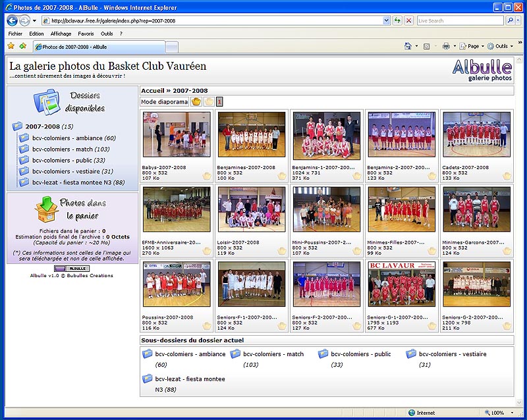The height and width of the screenshot is (420, 527).
Task: Click the basket icon for Cadets-2007-2008
Action: (x=507, y=176)
